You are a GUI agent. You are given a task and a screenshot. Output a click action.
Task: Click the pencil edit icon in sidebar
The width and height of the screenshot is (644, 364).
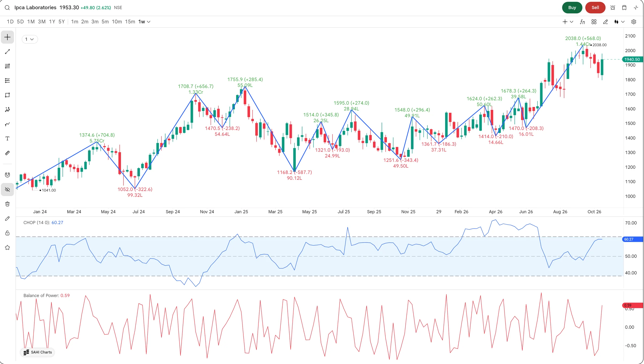tap(8, 219)
